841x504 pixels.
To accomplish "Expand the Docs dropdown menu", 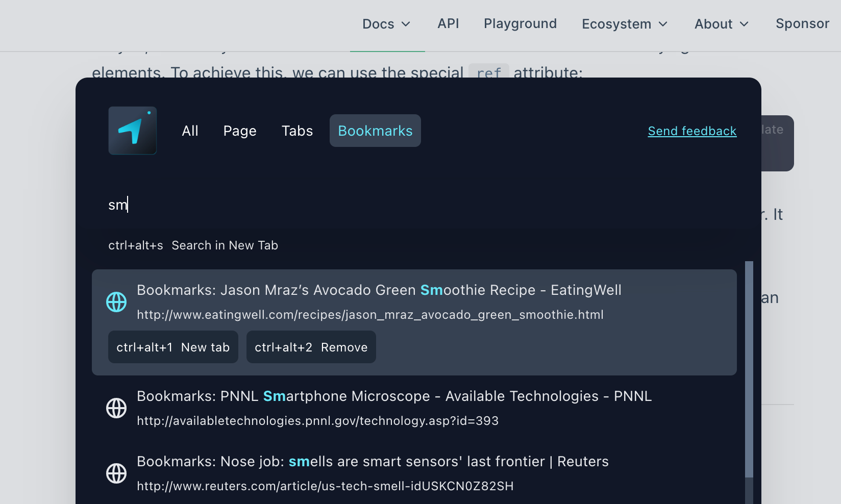I will pos(386,24).
